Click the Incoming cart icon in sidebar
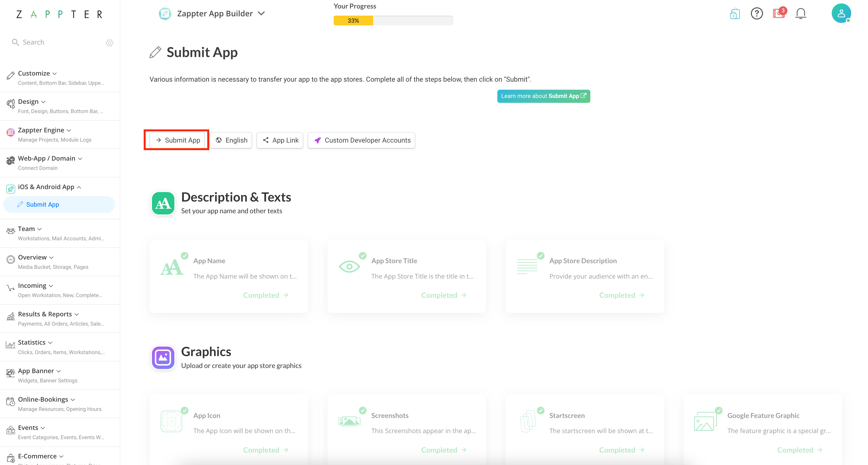868x465 pixels. point(10,288)
